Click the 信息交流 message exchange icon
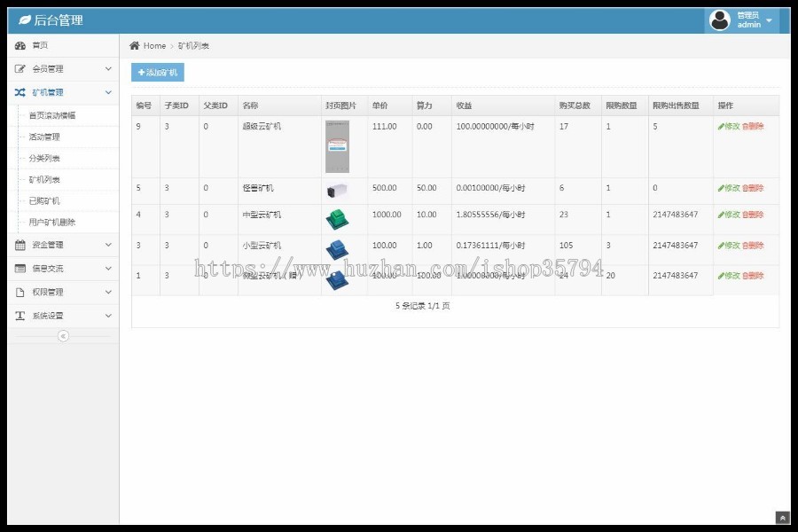 point(21,268)
